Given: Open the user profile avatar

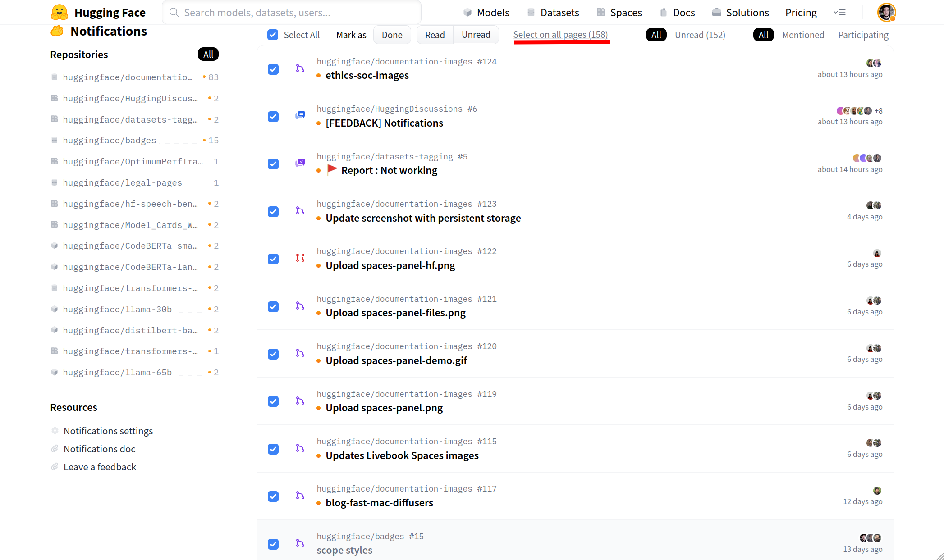Looking at the screenshot, I should (886, 12).
